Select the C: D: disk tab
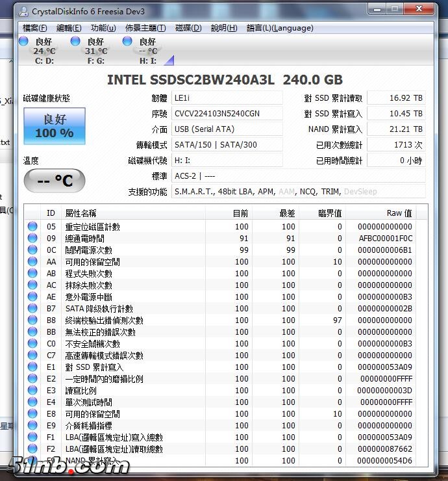The width and height of the screenshot is (448, 481). 44,51
